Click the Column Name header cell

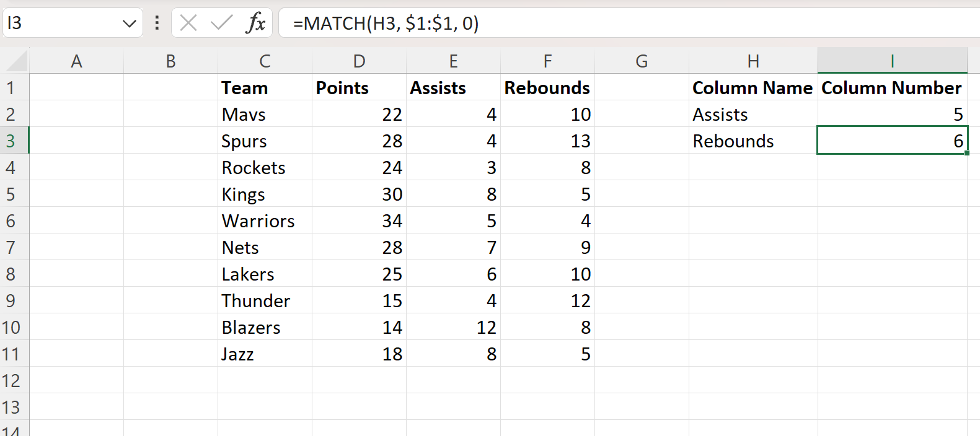pos(753,88)
